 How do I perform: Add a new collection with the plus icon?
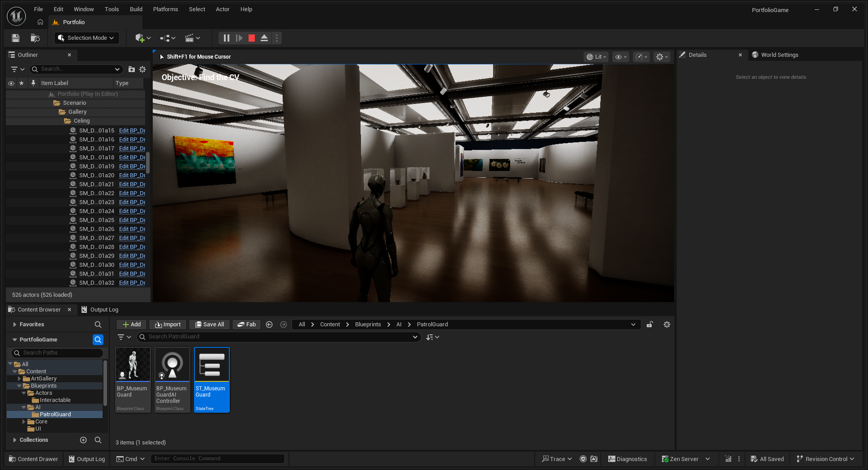(x=83, y=440)
